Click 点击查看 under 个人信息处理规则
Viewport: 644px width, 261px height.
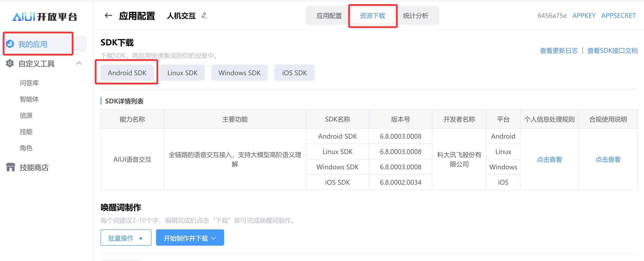point(549,159)
